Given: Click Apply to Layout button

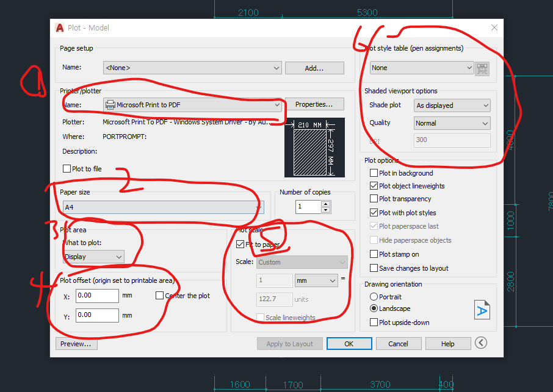Looking at the screenshot, I should (x=289, y=344).
